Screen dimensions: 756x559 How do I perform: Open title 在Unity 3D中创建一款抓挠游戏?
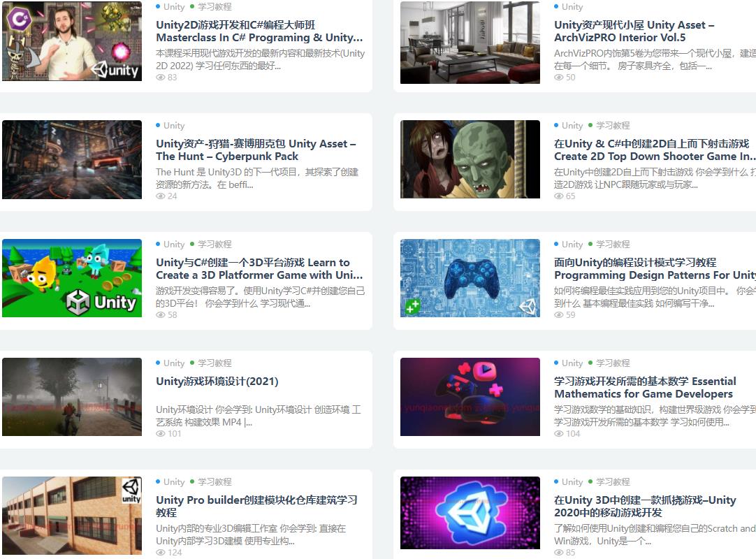pyautogui.click(x=645, y=506)
